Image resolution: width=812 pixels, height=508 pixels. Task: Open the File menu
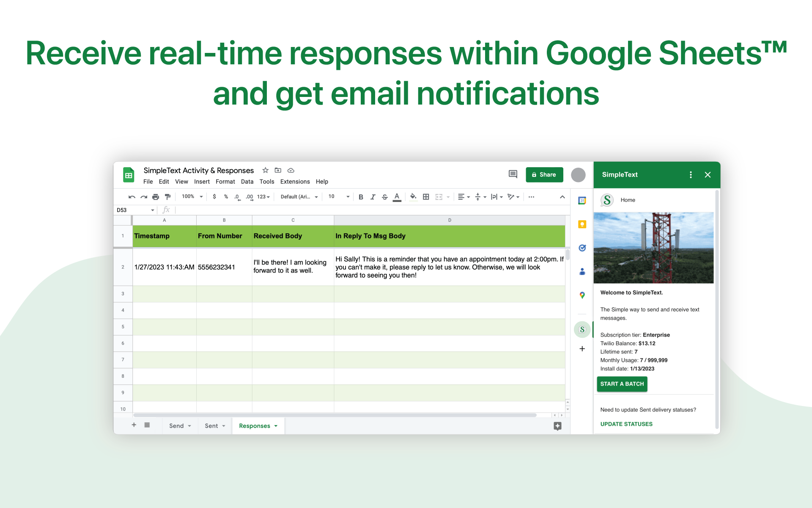(x=148, y=182)
